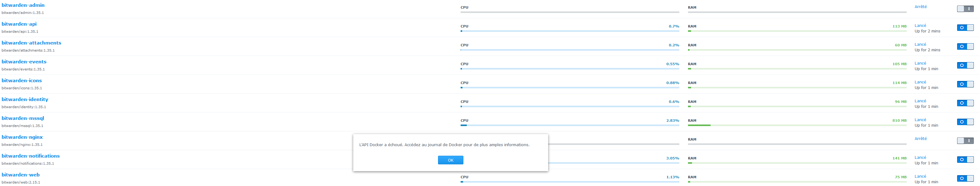
Task: Turn off the bitwarden-mssql toggle
Action: coord(965,122)
